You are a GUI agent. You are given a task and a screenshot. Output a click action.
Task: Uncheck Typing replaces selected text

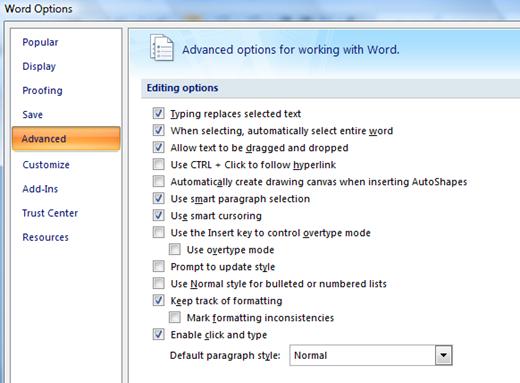[x=158, y=113]
